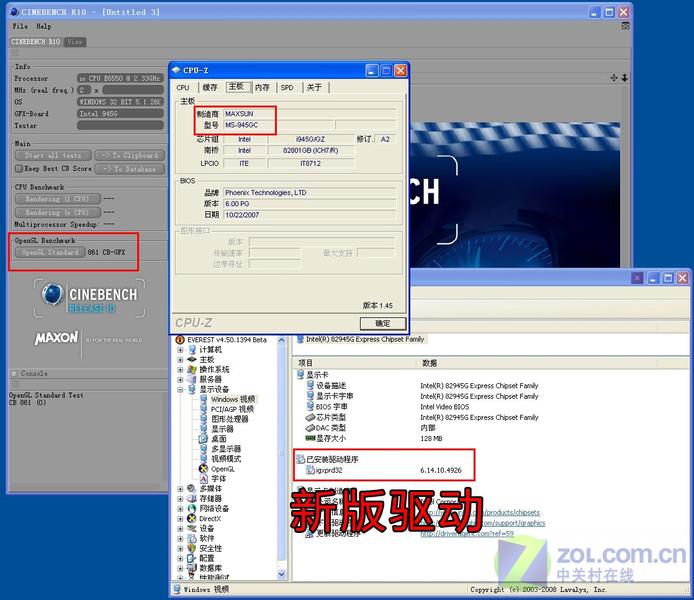694x600 pixels.
Task: Expand the 主板 node in EVEREST tree
Action: (180, 360)
